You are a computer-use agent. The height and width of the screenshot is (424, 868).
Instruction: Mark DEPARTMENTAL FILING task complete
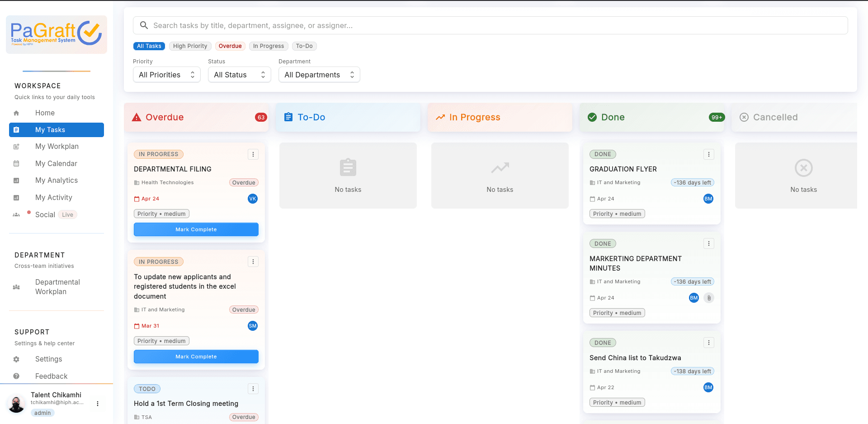(x=196, y=229)
